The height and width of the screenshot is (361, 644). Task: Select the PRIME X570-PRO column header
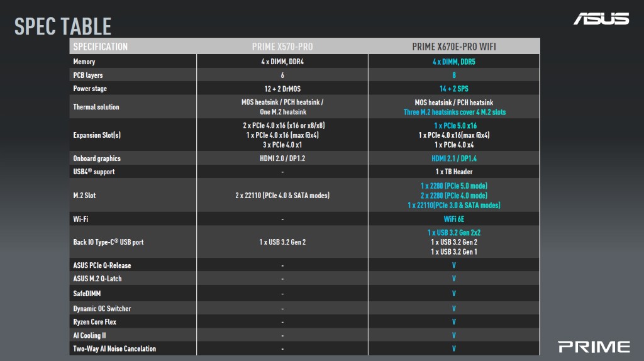tap(282, 47)
